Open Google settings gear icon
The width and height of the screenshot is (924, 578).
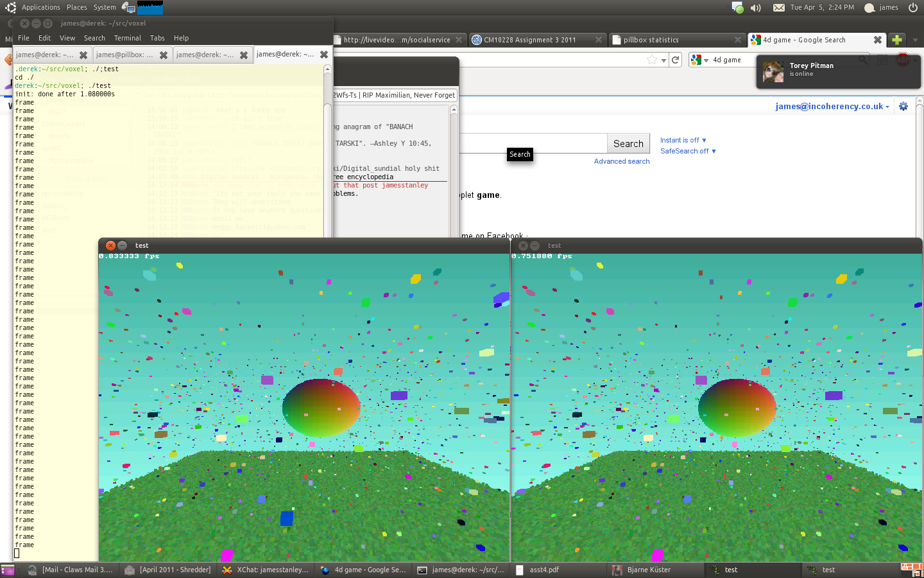(903, 107)
